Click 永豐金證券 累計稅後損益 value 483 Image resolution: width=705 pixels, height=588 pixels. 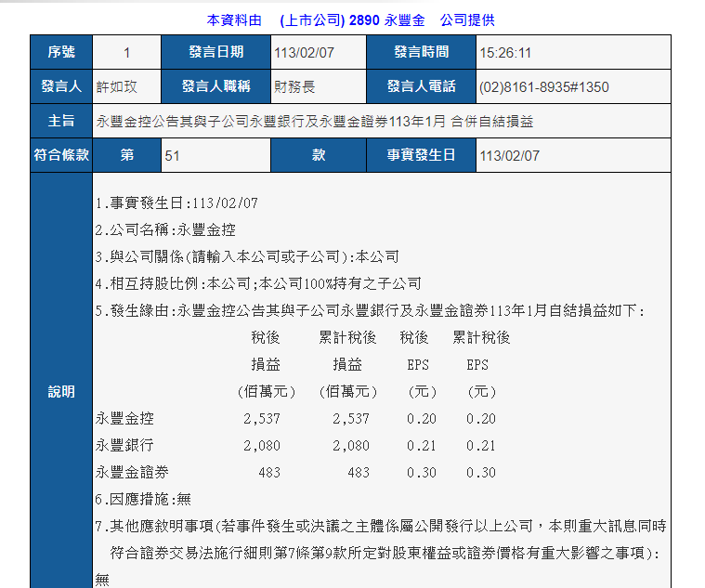tap(359, 473)
